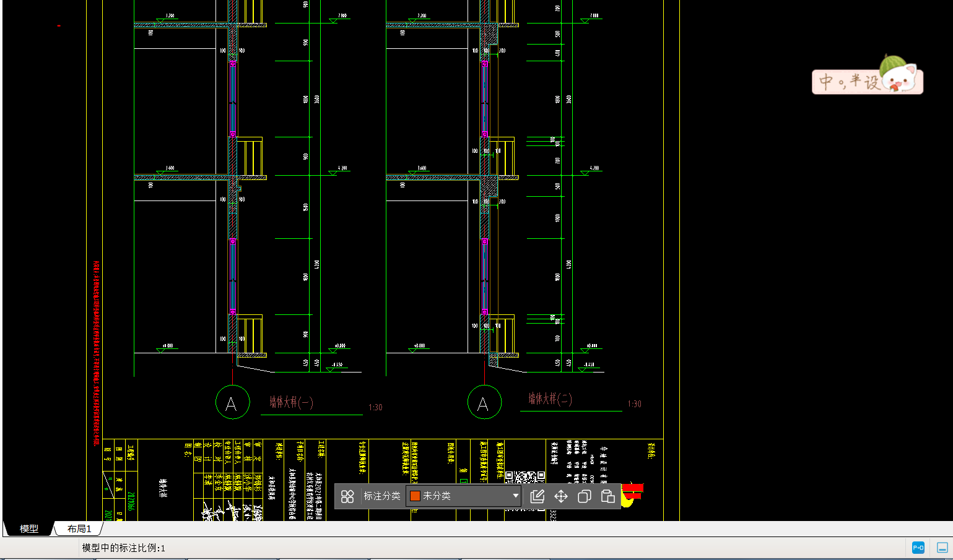
Task: Click axis bubble A under 墙体大样(二)
Action: 484,402
